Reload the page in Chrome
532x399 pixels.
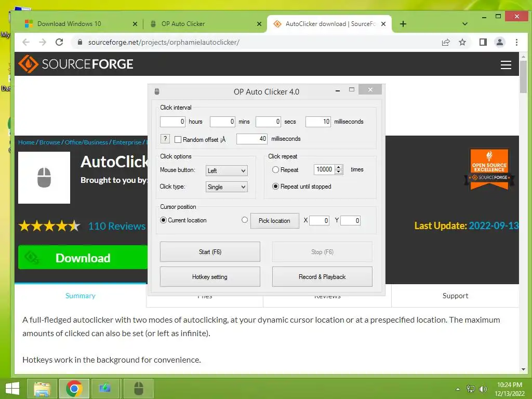(59, 42)
